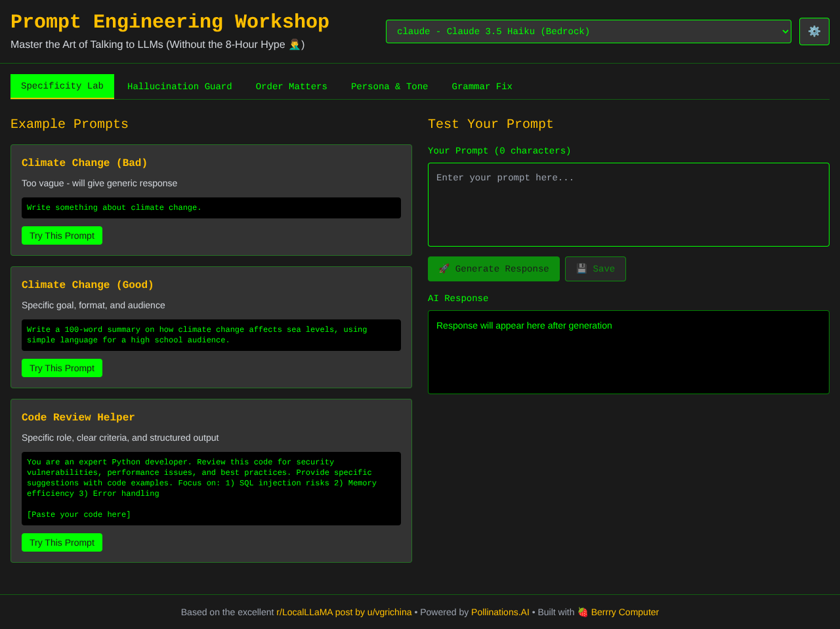Viewport: 840px width, 629px height.
Task: Select the Specificity Lab tab
Action: tap(62, 87)
